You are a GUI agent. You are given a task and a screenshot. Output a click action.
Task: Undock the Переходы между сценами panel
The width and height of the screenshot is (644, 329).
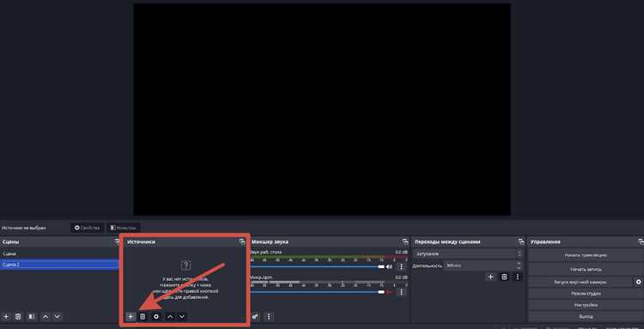pos(521,242)
